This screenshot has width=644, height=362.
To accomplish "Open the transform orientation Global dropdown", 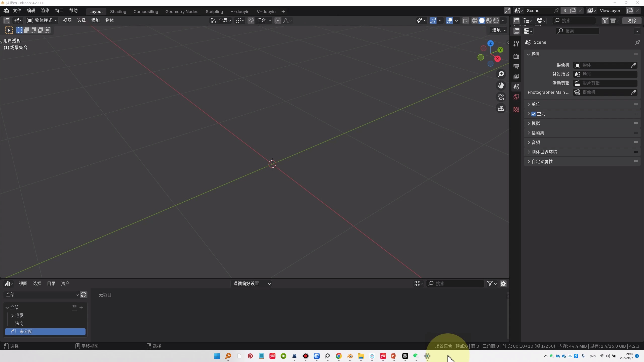I will coord(221,21).
